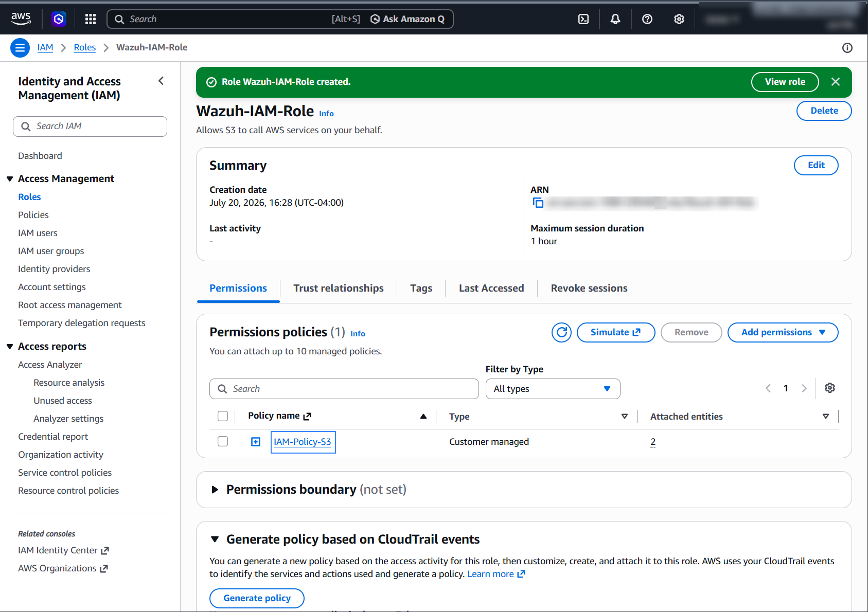Click the Simulate button

(x=616, y=332)
